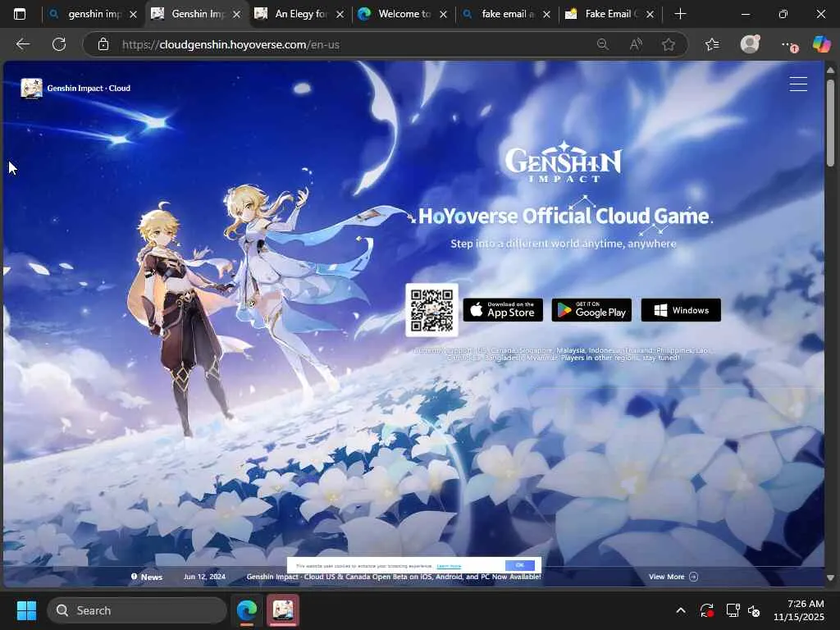Viewport: 840px width, 630px height.
Task: Close the 'Welcome to' tab
Action: pyautogui.click(x=443, y=15)
